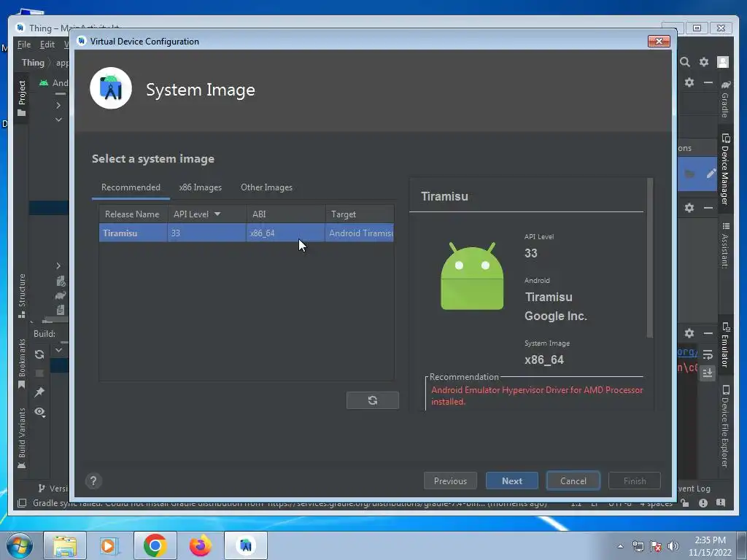Open the Gradle tool window tab

coord(725,98)
